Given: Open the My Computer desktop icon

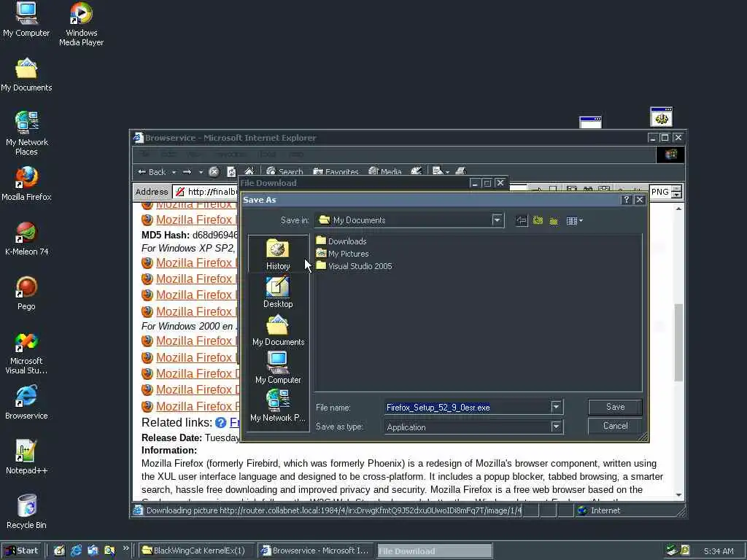Looking at the screenshot, I should [x=26, y=20].
